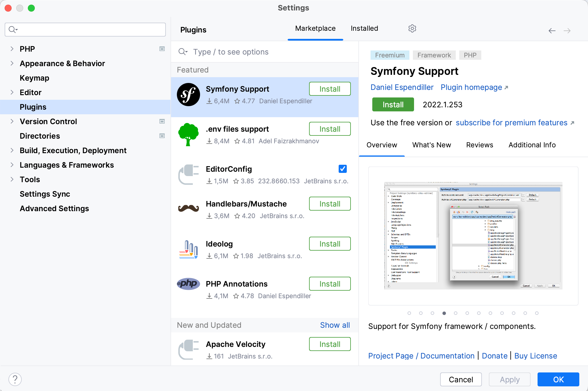Switch to the Installed plugins tab
Image resolution: width=588 pixels, height=391 pixels.
coord(365,28)
